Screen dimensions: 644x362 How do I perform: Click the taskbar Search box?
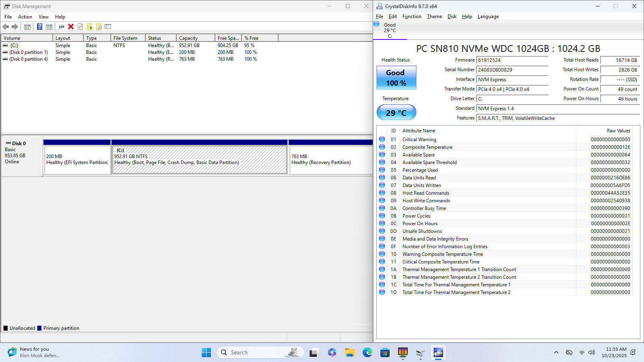point(260,352)
